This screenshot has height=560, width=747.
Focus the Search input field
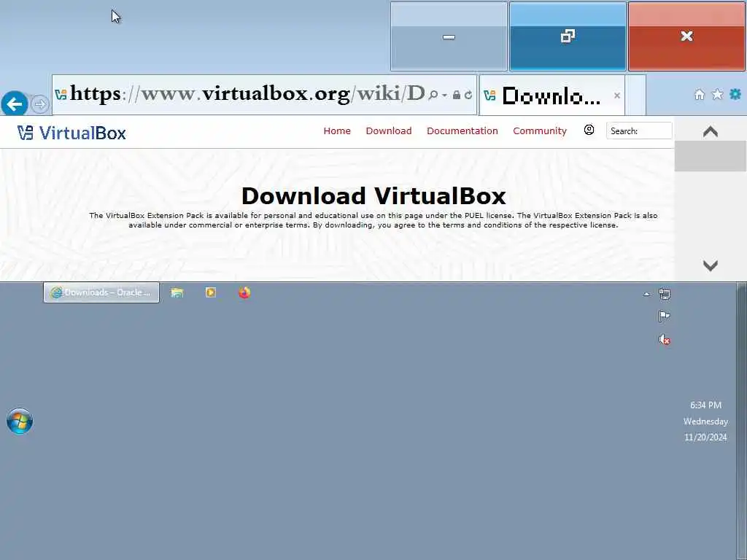[x=639, y=131]
